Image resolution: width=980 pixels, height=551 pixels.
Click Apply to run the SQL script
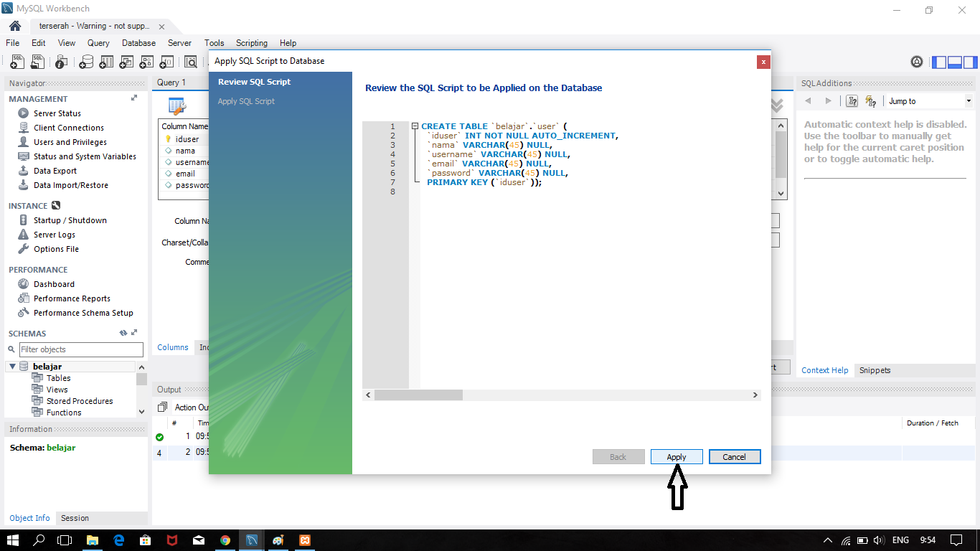tap(676, 456)
